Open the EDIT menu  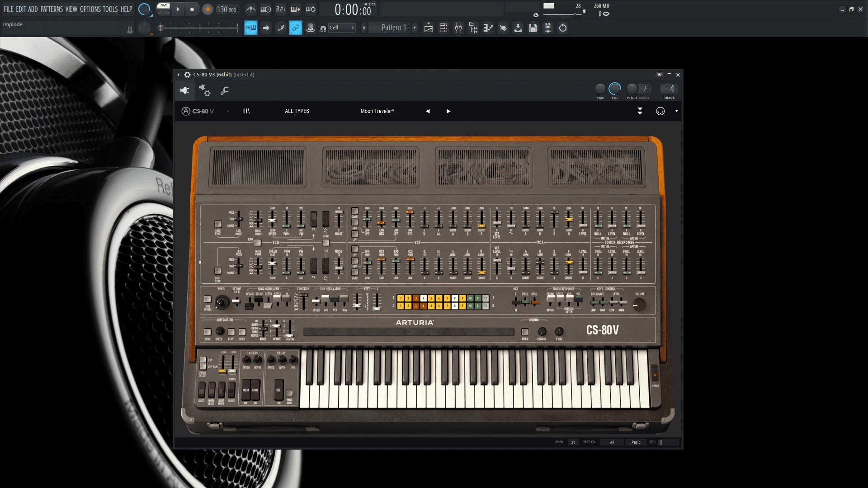tap(21, 9)
